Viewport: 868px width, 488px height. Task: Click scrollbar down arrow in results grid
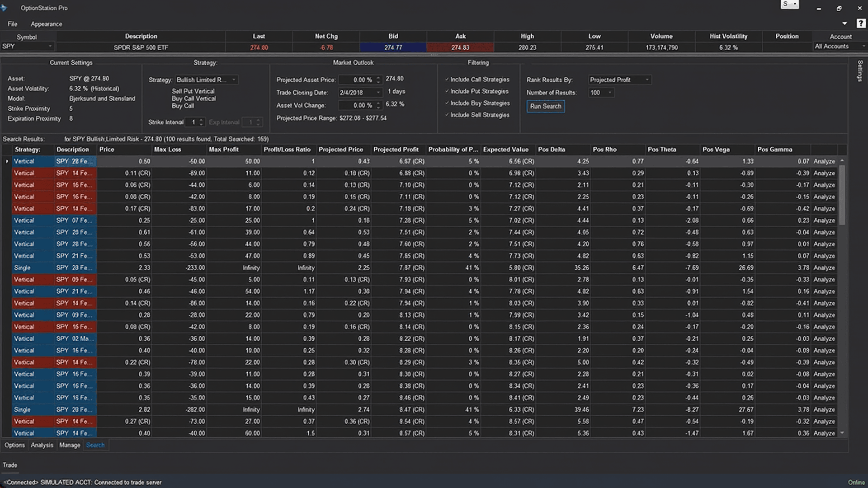tap(842, 433)
